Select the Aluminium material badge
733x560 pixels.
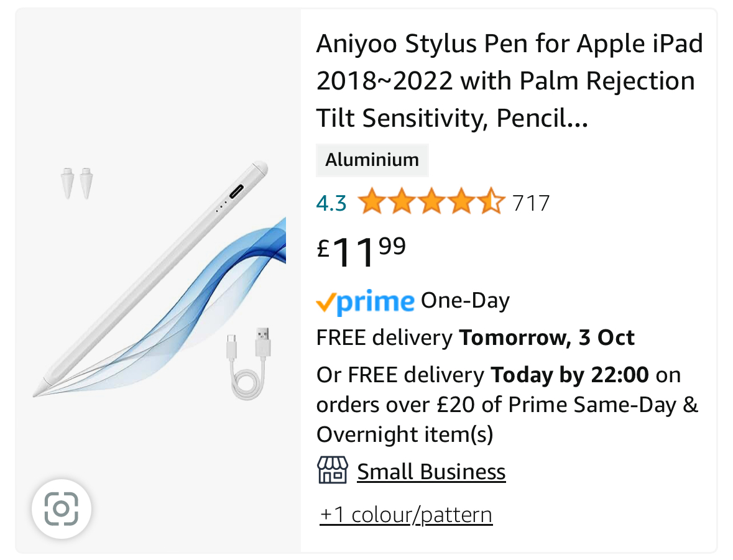[x=372, y=160]
